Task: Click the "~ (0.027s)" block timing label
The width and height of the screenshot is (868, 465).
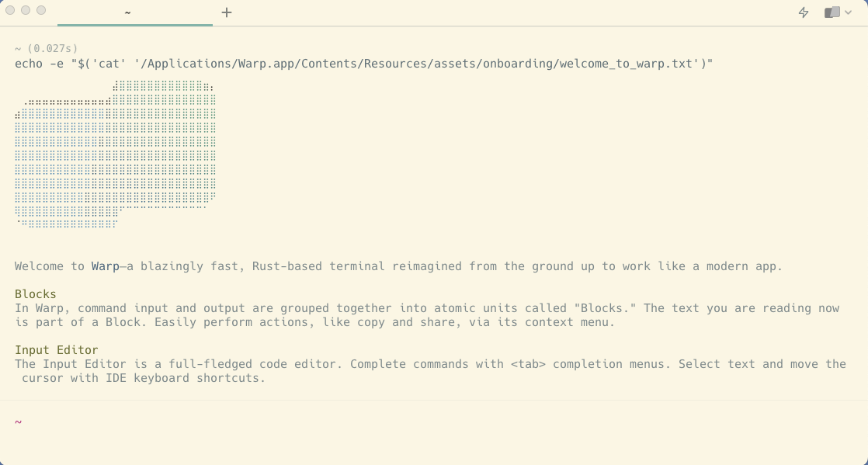Action: 47,49
